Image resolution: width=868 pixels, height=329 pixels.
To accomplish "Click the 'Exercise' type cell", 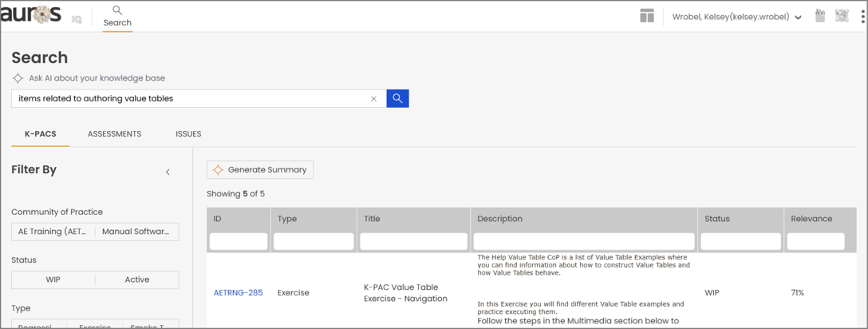I will click(293, 292).
